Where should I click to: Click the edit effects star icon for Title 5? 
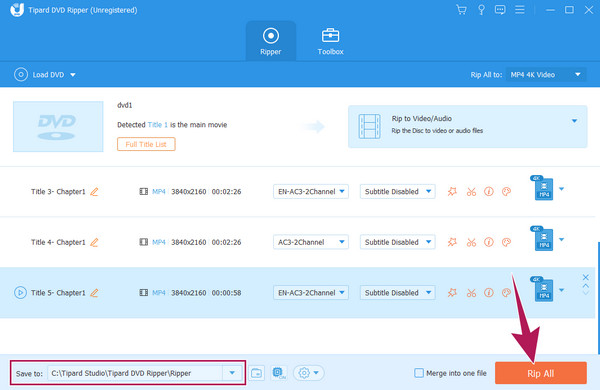click(452, 292)
